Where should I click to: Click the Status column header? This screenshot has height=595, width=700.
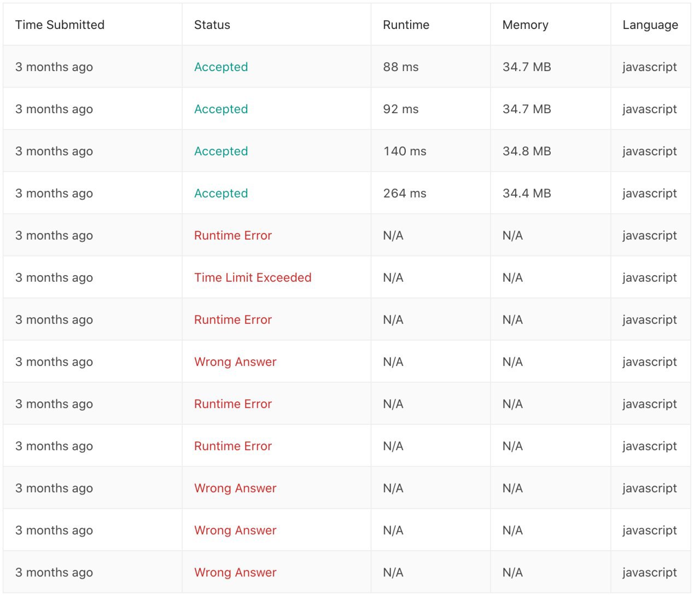point(212,25)
